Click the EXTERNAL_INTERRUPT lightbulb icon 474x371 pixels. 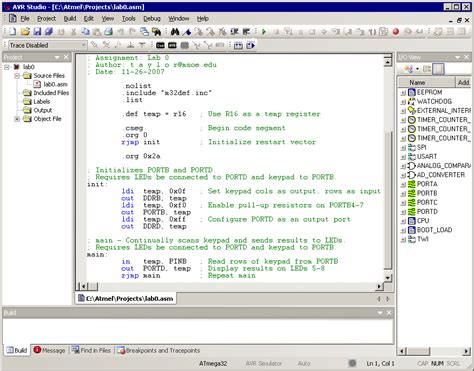pos(412,110)
